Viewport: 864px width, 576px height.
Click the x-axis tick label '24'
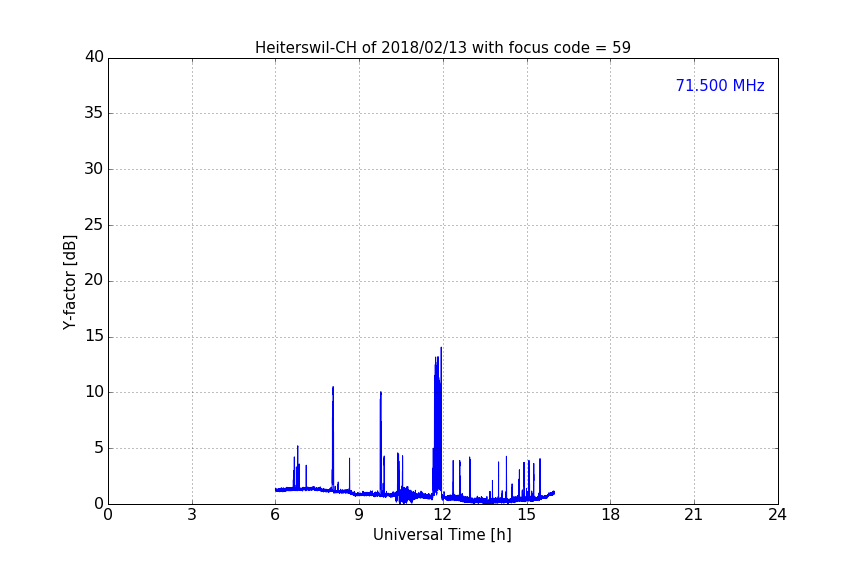point(777,515)
